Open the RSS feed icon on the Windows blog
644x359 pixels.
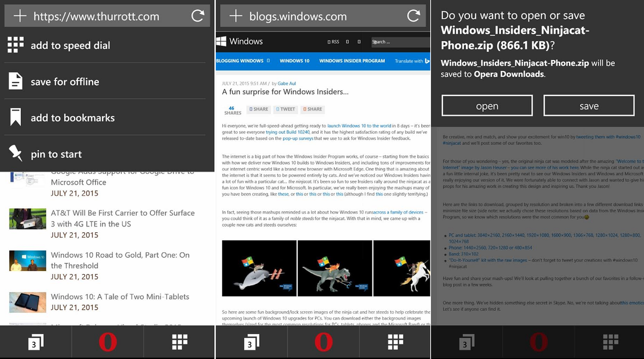[334, 41]
